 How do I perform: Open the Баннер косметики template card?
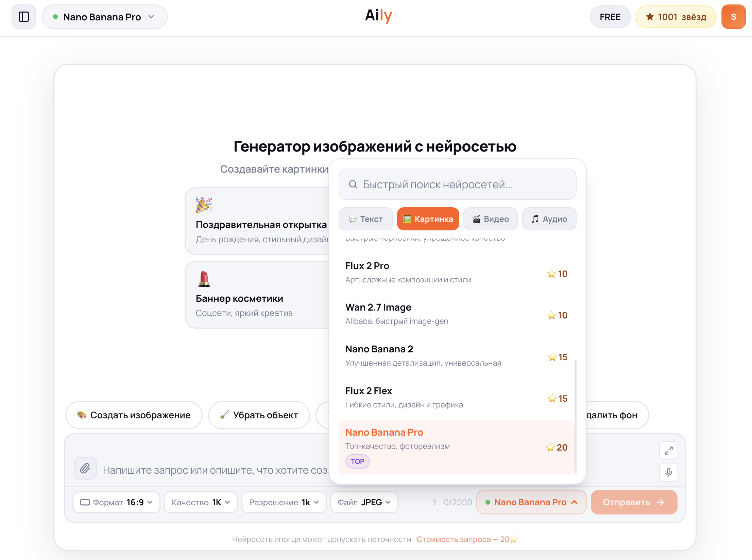(257, 294)
